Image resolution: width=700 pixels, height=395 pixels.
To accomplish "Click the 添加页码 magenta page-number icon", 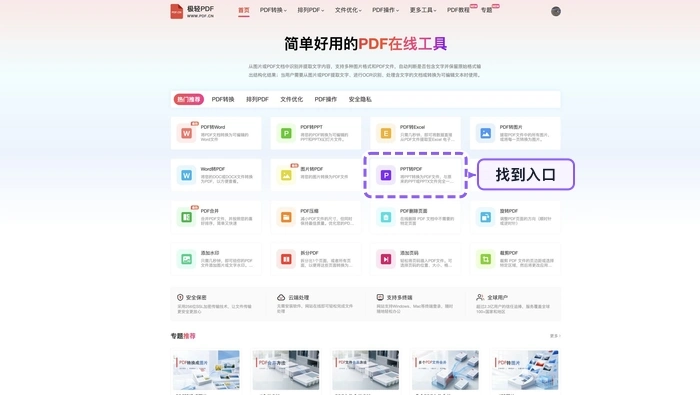I will [x=386, y=259].
